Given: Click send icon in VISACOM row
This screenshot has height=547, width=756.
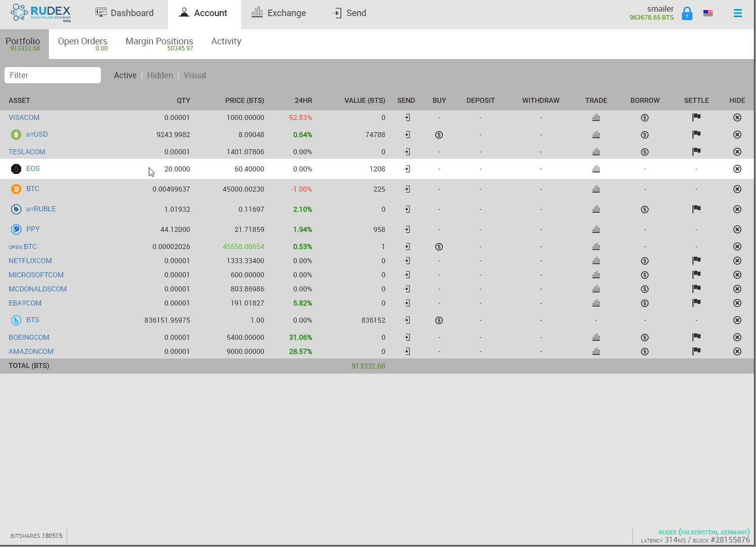Looking at the screenshot, I should [407, 117].
